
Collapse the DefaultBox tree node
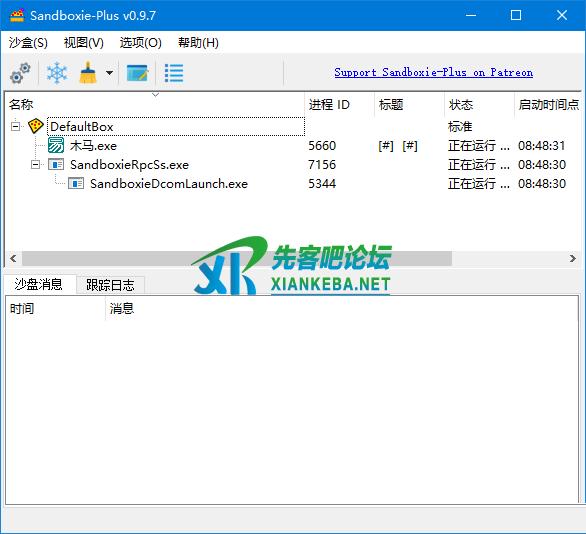point(15,126)
